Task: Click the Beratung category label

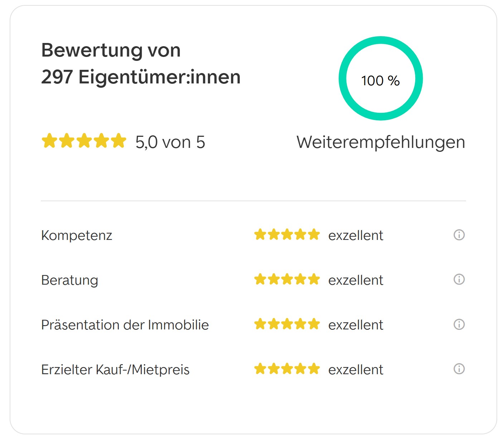Action: [x=69, y=280]
